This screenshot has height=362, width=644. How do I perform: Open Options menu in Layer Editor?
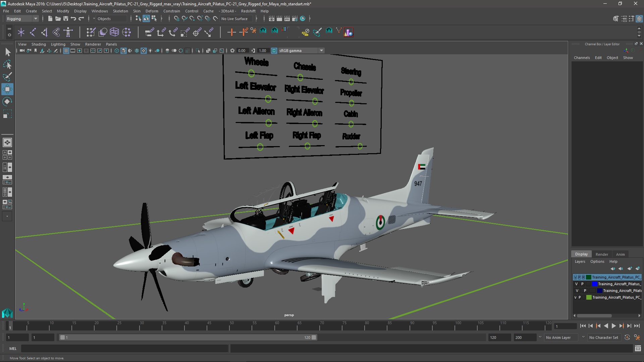(597, 261)
